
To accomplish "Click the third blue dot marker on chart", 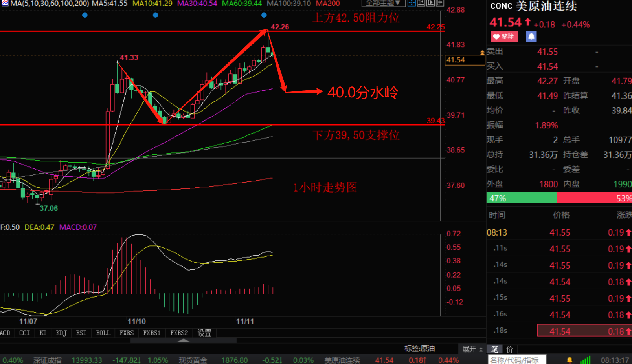I will [264, 15].
